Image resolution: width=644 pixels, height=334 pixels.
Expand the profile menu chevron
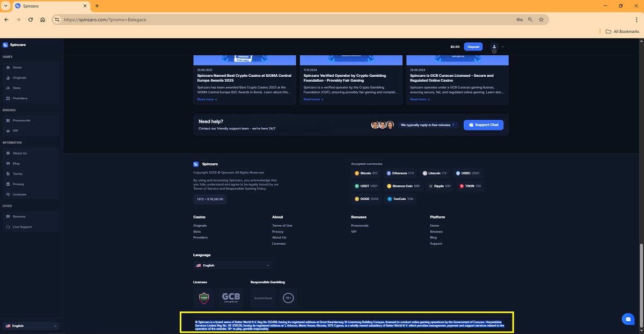point(503,47)
